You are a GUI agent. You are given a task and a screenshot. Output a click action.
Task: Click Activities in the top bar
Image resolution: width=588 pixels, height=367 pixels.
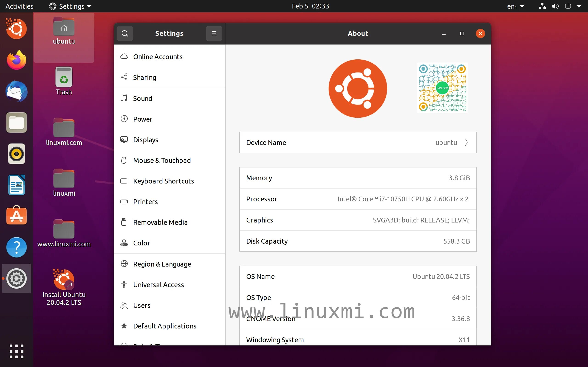(x=20, y=6)
